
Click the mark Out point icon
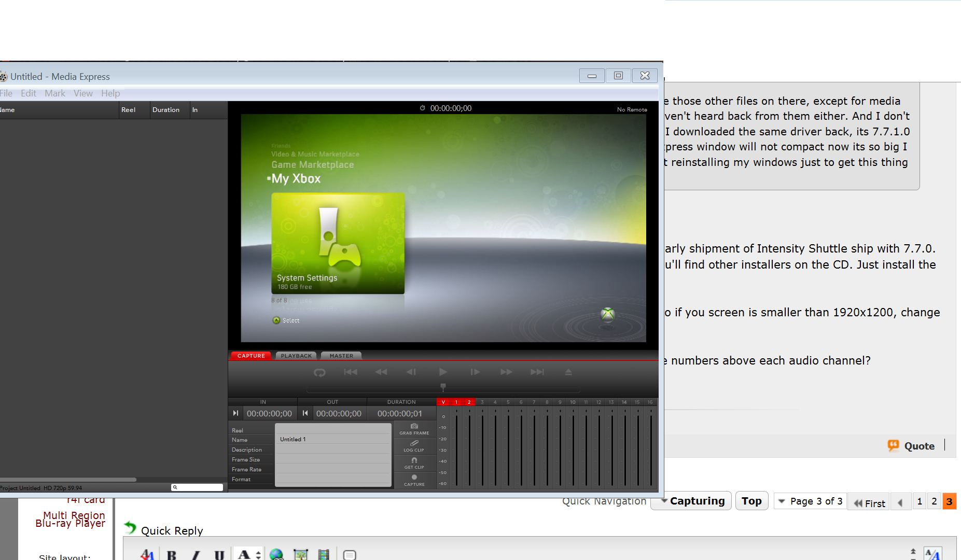305,413
